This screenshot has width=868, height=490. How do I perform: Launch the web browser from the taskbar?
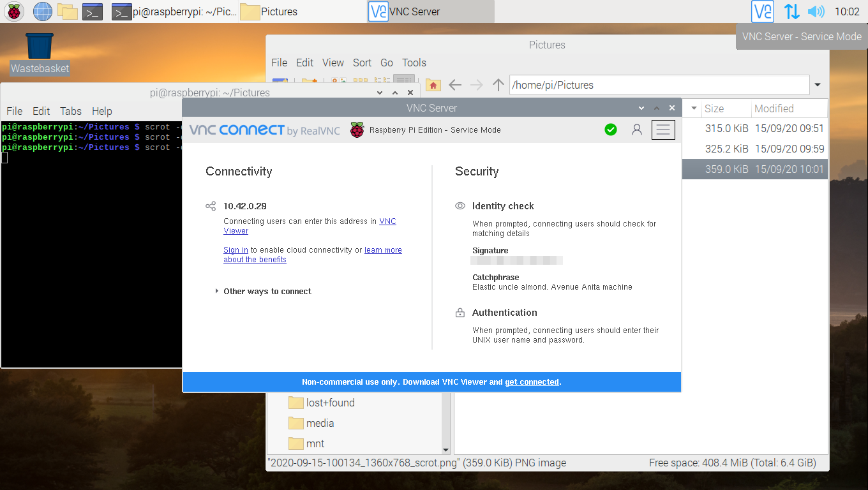(x=42, y=11)
